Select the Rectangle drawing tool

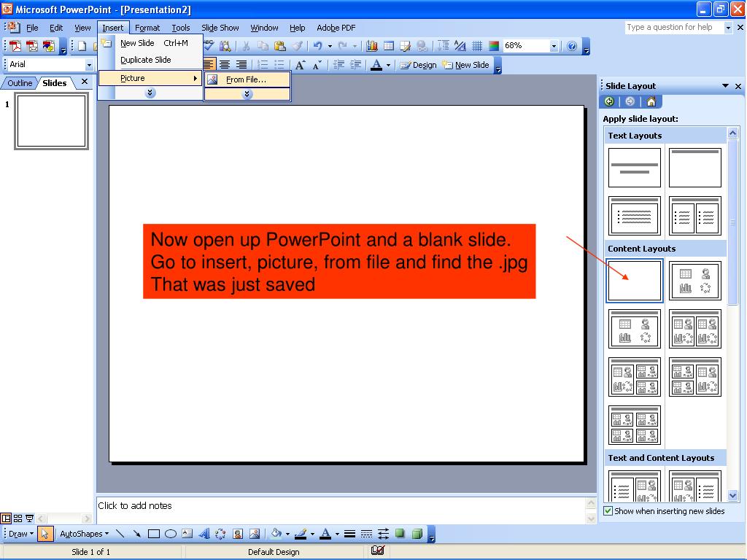point(153,534)
